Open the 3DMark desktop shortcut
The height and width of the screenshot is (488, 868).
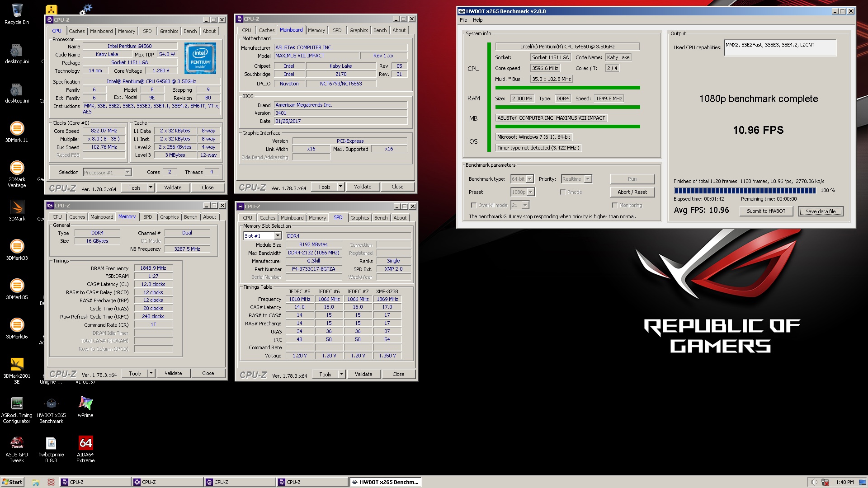coord(17,211)
